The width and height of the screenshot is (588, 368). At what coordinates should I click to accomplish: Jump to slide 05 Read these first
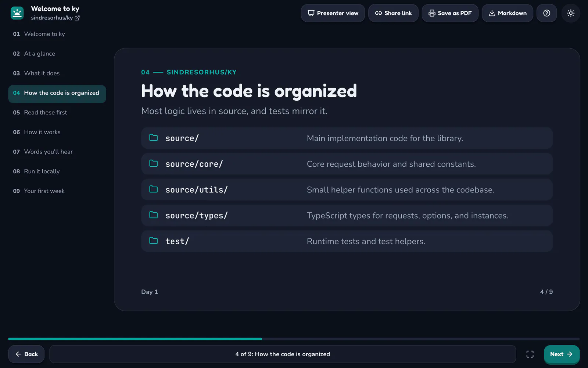[57, 113]
